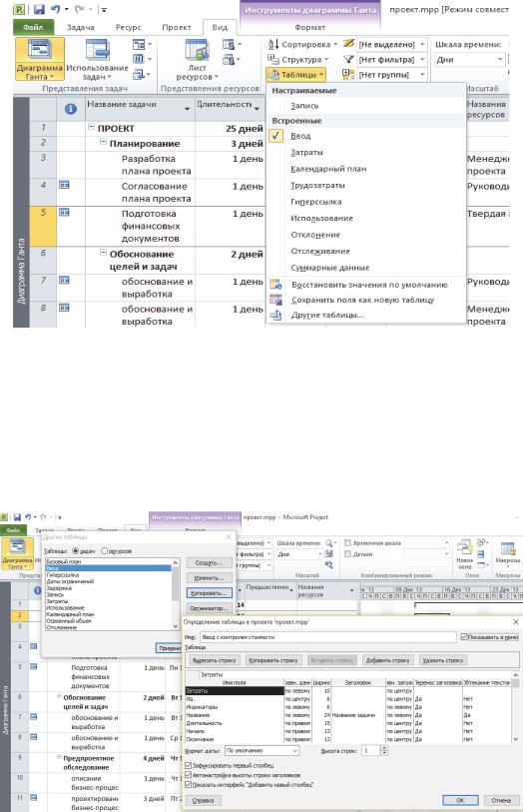Click the Имя field with Ввод с контролем стоимости
The width and height of the screenshot is (523, 812).
(x=328, y=637)
